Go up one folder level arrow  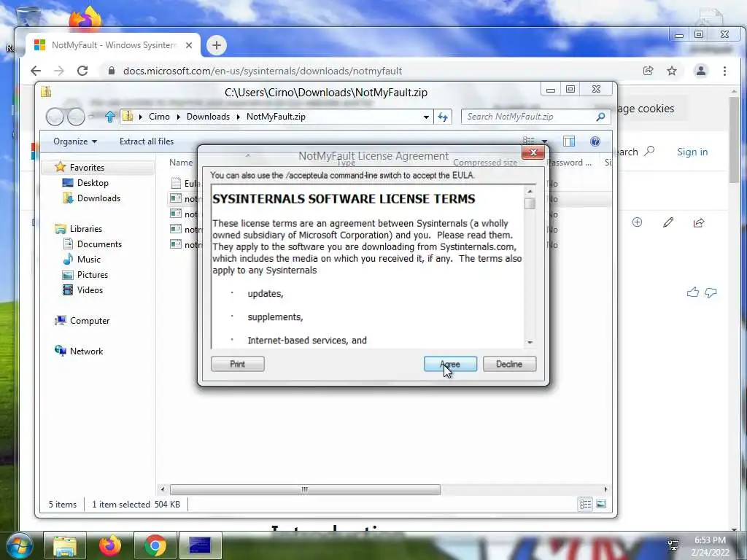click(x=110, y=117)
